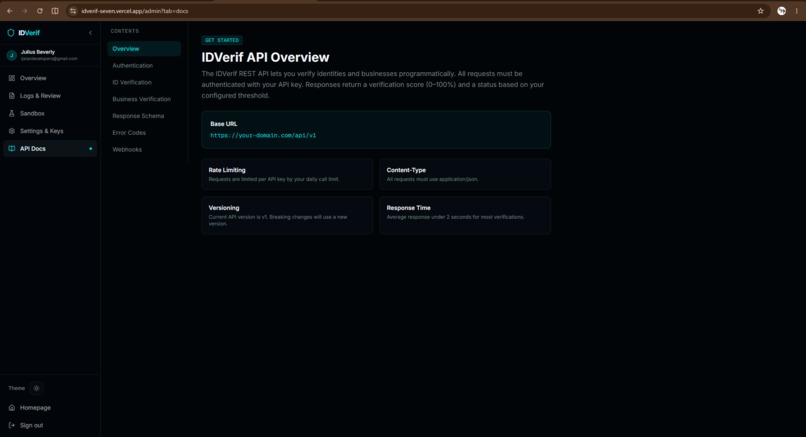The image size is (806, 437).
Task: Click the Logs & Review document icon
Action: point(12,96)
